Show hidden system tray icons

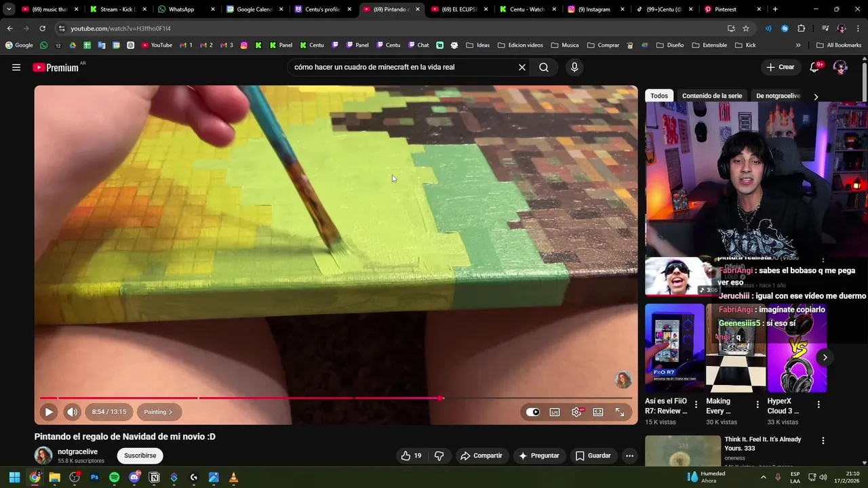coord(763,477)
